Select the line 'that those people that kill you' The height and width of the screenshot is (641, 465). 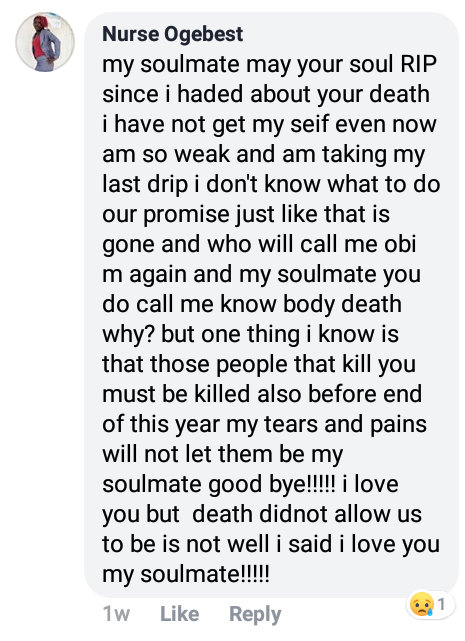[259, 365]
